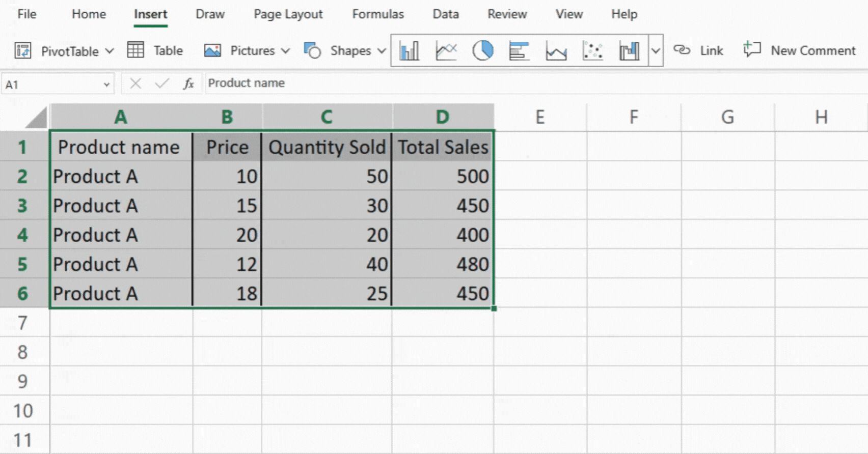
Task: Select the total sales cell containing 480
Action: click(x=443, y=264)
